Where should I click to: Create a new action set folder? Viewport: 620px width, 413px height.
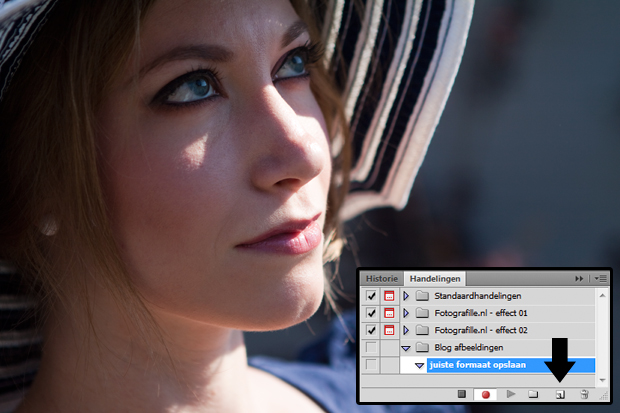(x=534, y=395)
